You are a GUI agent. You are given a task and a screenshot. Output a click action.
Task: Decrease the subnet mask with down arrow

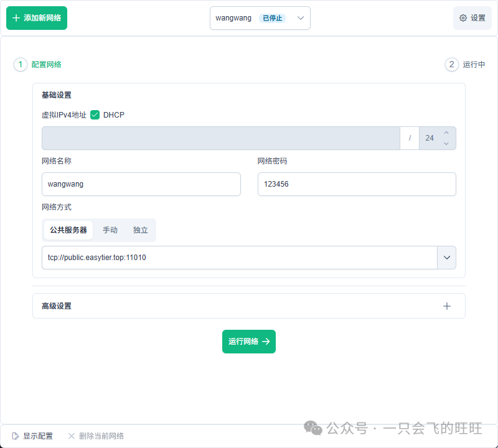pos(446,144)
